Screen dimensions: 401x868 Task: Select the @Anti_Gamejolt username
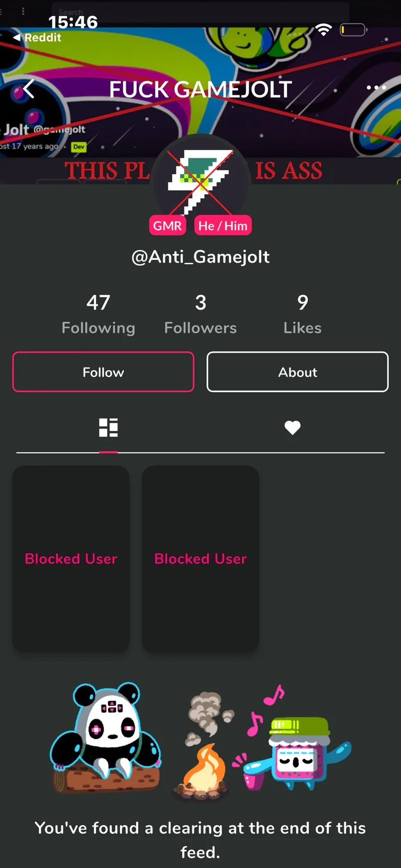tap(200, 257)
